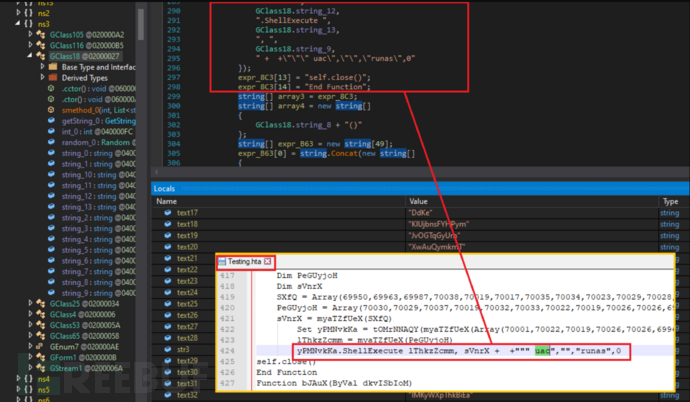The height and width of the screenshot is (402, 690).
Task: Click the getString_0 field icon
Action: 51,121
